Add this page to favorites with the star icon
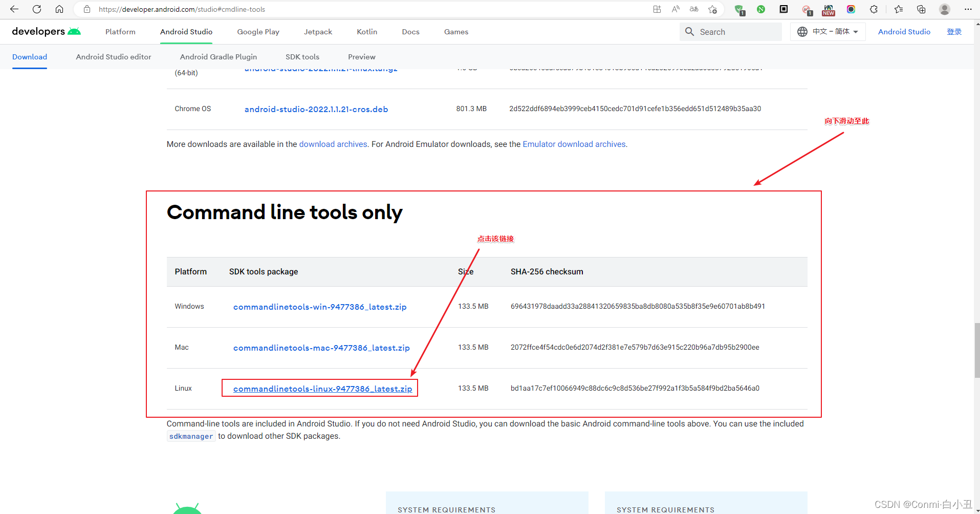 (x=712, y=9)
